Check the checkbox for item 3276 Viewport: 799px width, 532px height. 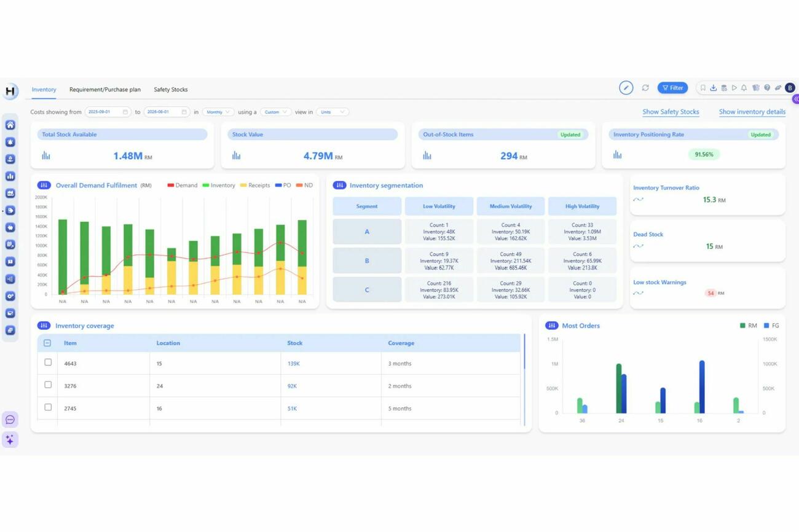pyautogui.click(x=47, y=385)
